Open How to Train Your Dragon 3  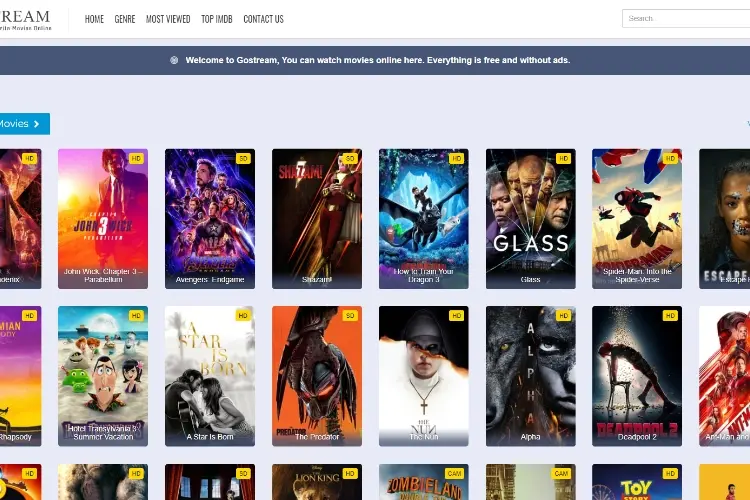point(424,219)
